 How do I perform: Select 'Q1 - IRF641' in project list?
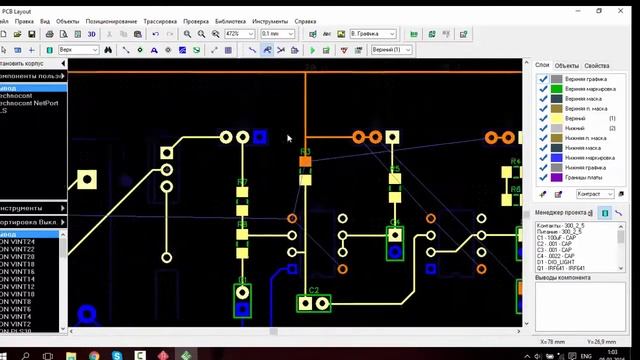(x=561, y=268)
